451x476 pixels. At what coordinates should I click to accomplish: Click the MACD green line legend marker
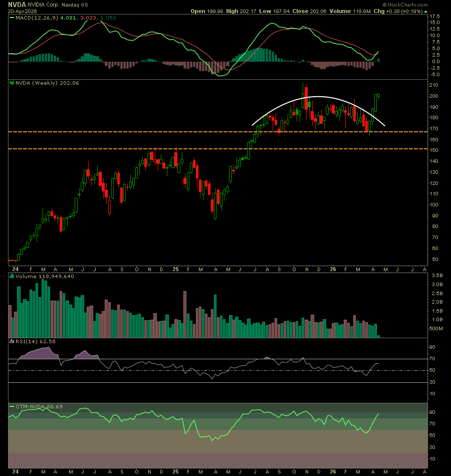pos(12,18)
